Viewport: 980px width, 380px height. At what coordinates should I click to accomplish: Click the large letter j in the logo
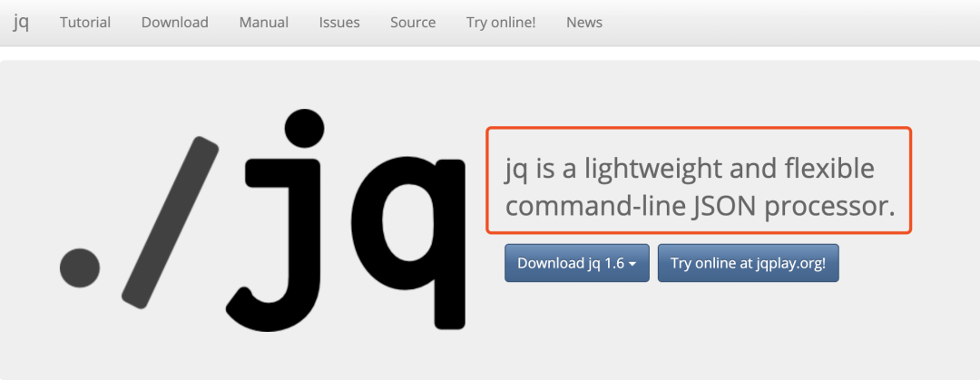275,220
